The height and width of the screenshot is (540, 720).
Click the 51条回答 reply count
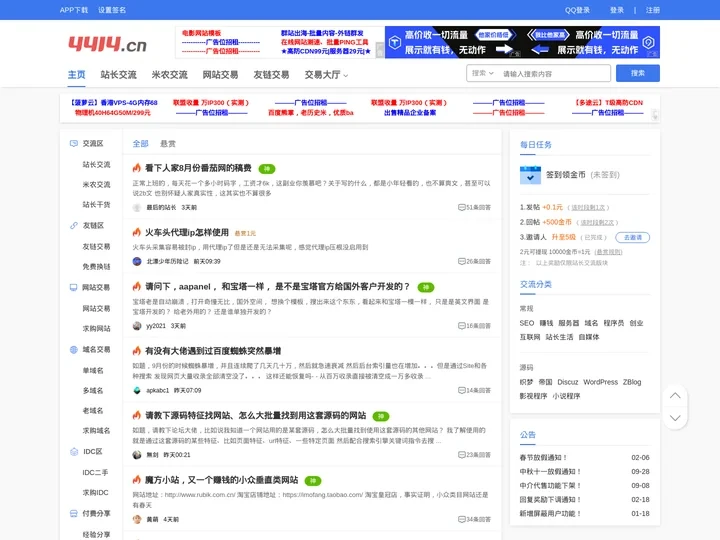pos(474,208)
